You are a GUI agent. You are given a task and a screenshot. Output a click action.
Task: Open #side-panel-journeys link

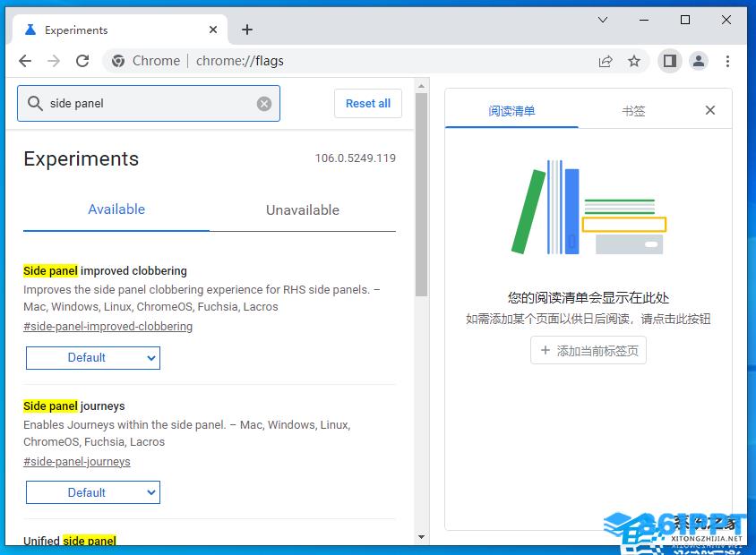coord(77,462)
